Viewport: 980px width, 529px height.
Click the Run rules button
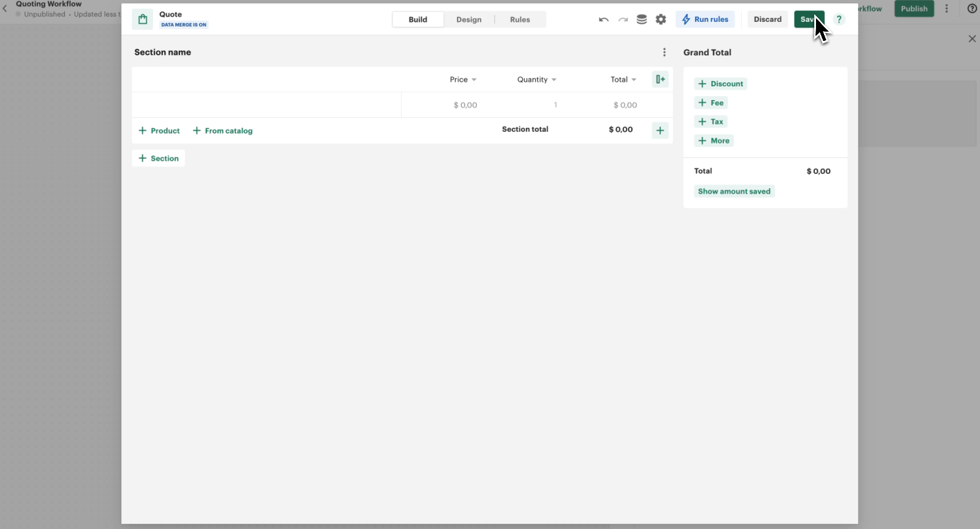coord(705,20)
